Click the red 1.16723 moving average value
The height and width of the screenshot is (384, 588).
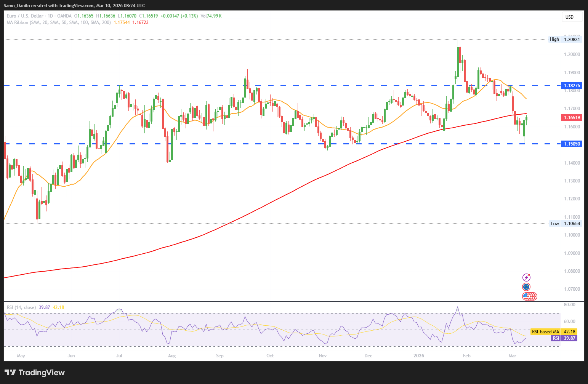point(141,22)
